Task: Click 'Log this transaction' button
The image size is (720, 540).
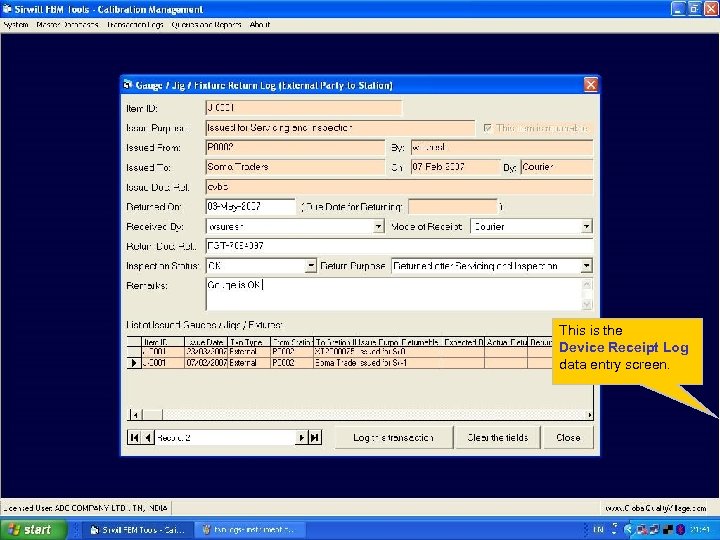Action: point(394,438)
